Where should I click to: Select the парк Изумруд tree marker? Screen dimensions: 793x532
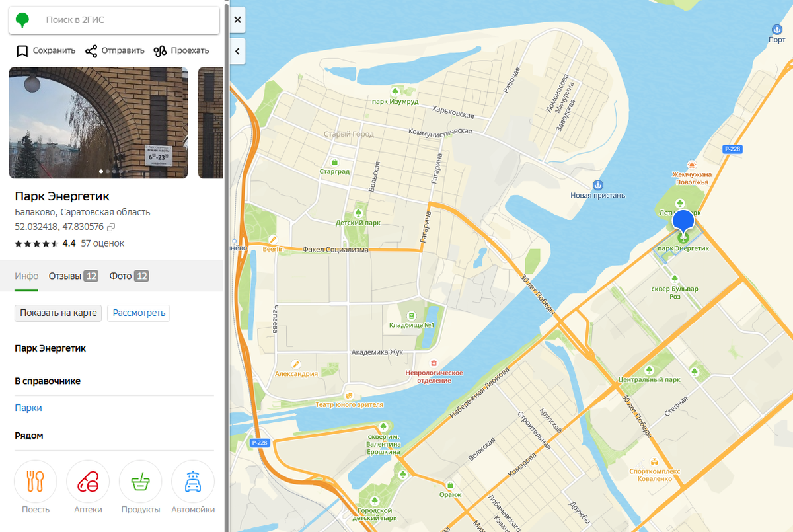[x=395, y=92]
